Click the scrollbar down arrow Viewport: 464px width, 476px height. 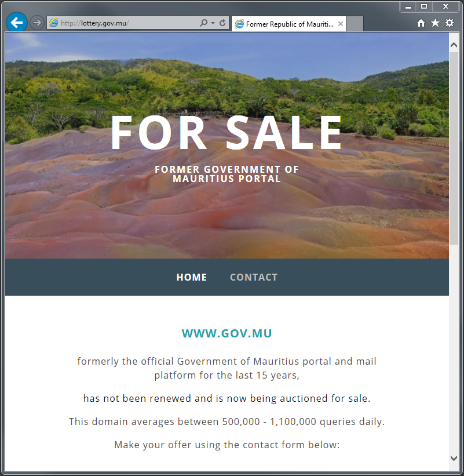454,458
